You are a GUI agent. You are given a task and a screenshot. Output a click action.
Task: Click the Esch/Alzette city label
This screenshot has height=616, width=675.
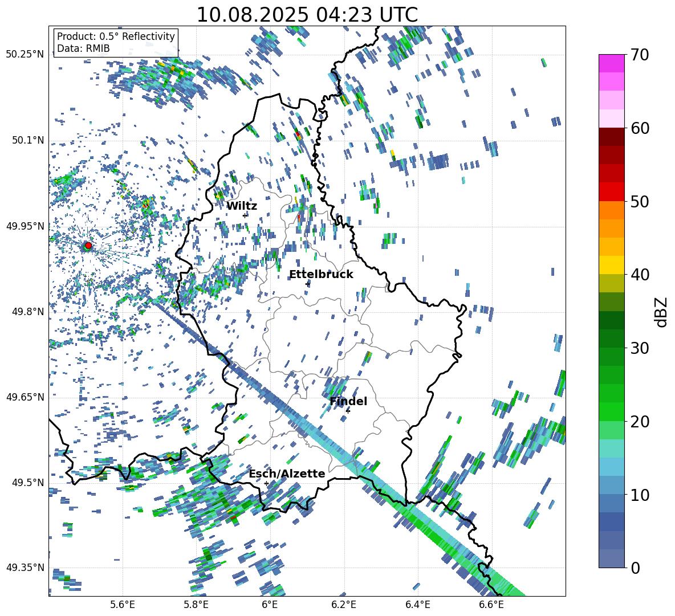click(x=287, y=474)
